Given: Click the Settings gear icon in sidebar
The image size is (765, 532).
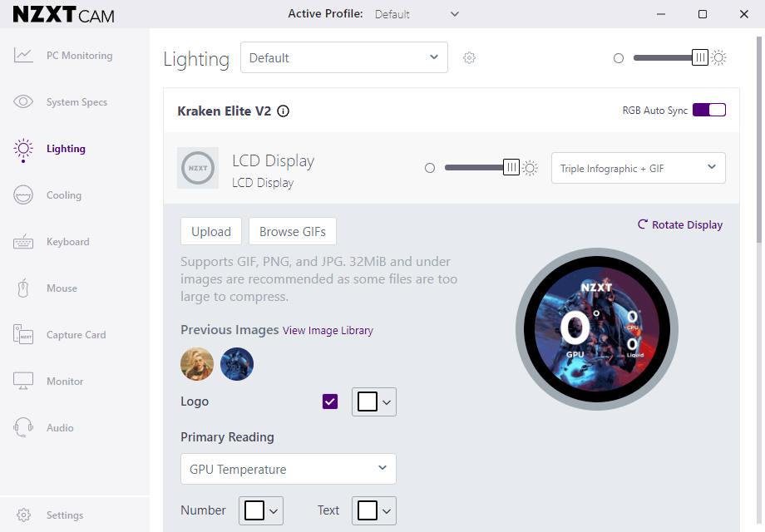Looking at the screenshot, I should 23,515.
